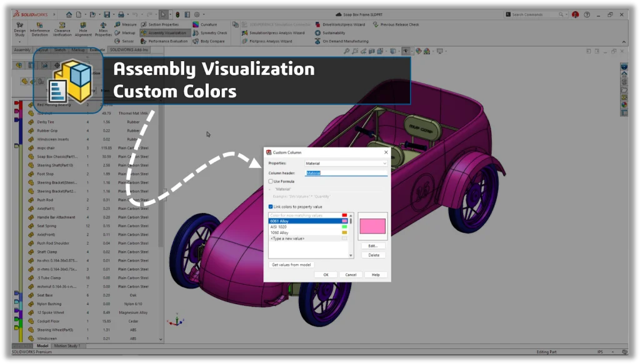
Task: Switch to the Sketch tab
Action: [60, 49]
